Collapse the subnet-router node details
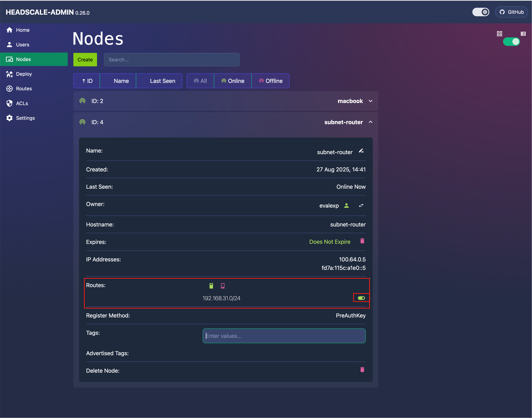The width and height of the screenshot is (532, 418). click(x=370, y=122)
